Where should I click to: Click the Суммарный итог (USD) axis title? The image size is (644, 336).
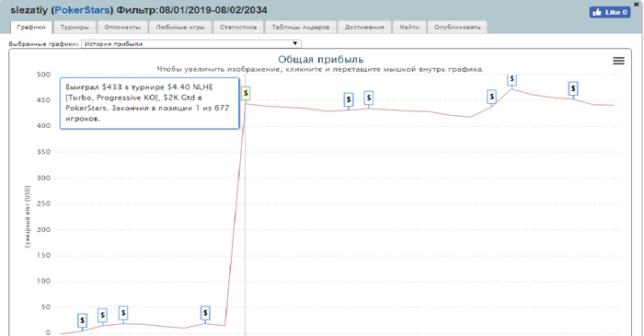point(28,216)
